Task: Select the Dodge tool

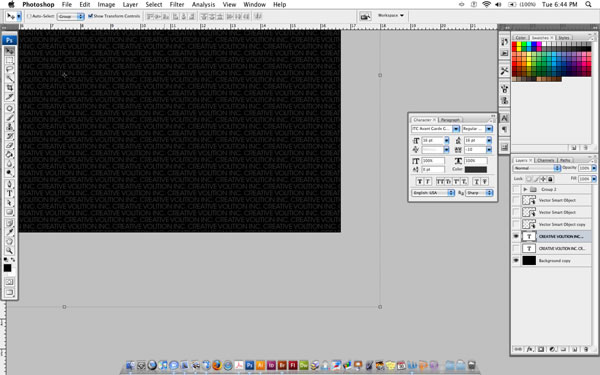Action: point(10,173)
